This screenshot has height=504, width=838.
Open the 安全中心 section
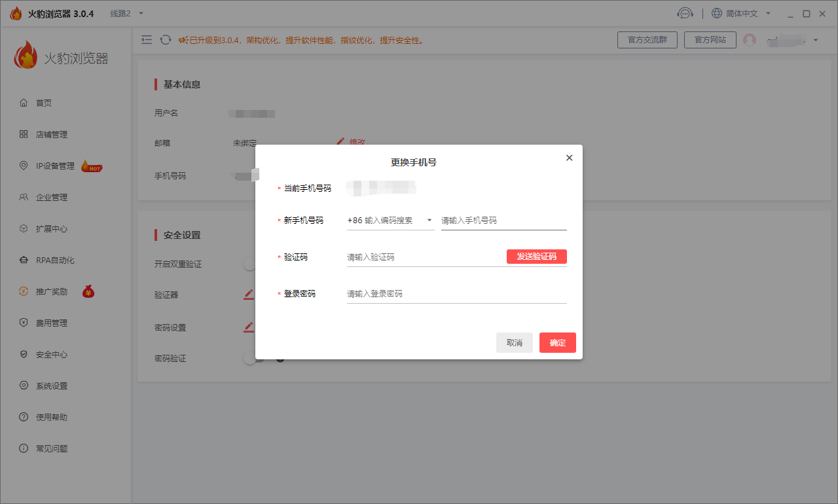pyautogui.click(x=47, y=354)
